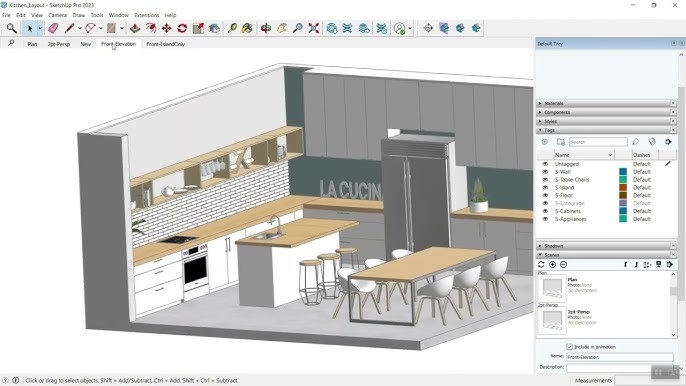Click the scene Name input field
Viewport: 686px width, 386px height.
pyautogui.click(x=620, y=357)
